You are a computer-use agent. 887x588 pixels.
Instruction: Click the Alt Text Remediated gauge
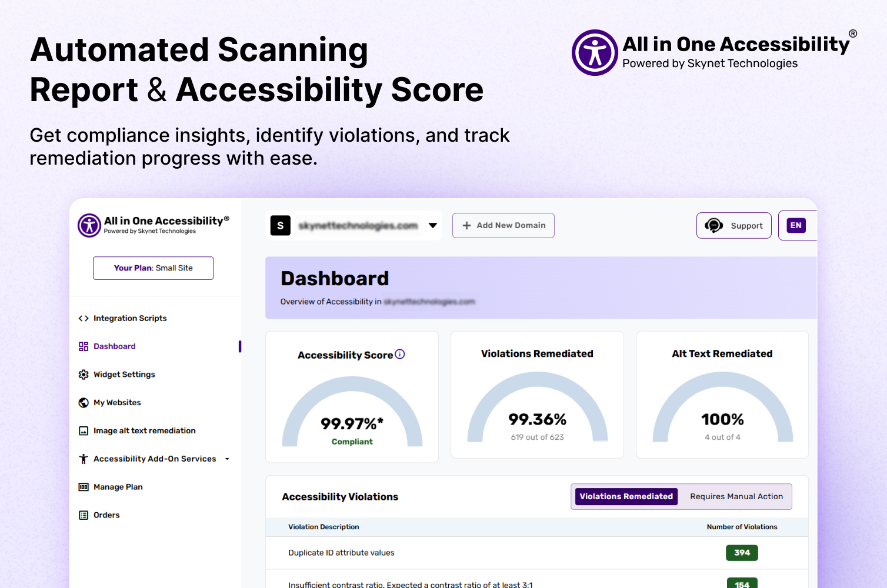pos(723,407)
